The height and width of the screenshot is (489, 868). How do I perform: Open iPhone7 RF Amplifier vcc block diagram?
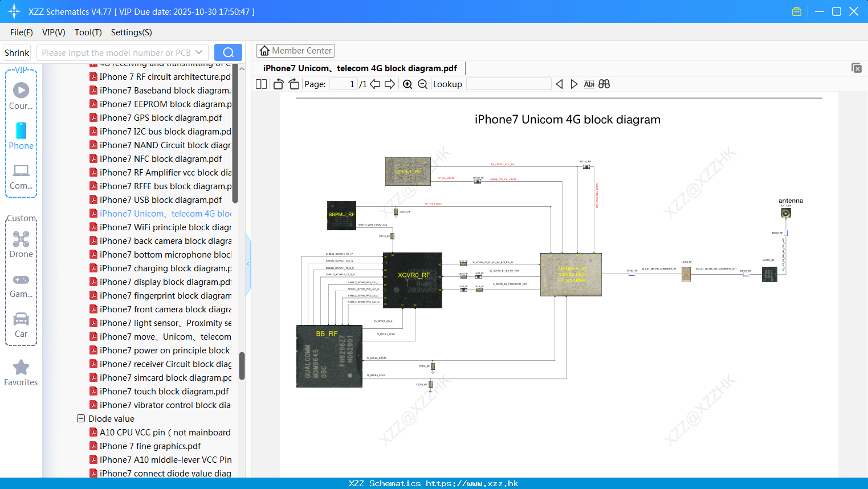(161, 173)
